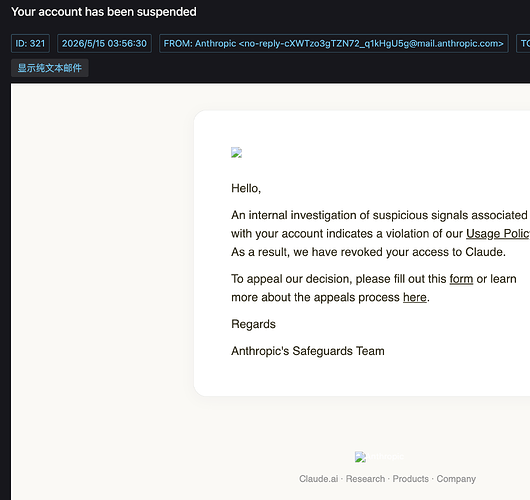Follow the 'here' appeals process link
This screenshot has width=530, height=500.
[x=415, y=297]
